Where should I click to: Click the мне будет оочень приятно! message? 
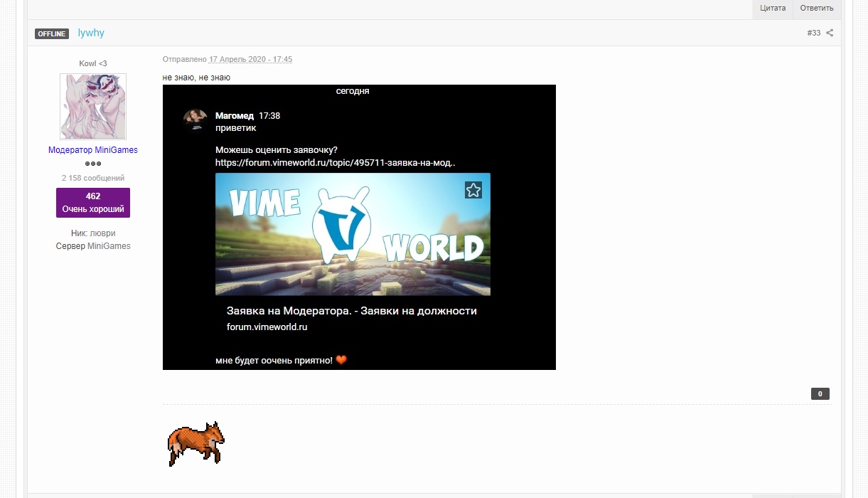274,361
